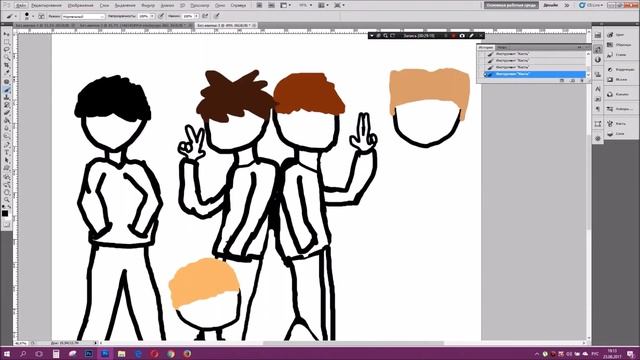
Task: Toggle the Brush panel button in options bar
Action: [41, 16]
